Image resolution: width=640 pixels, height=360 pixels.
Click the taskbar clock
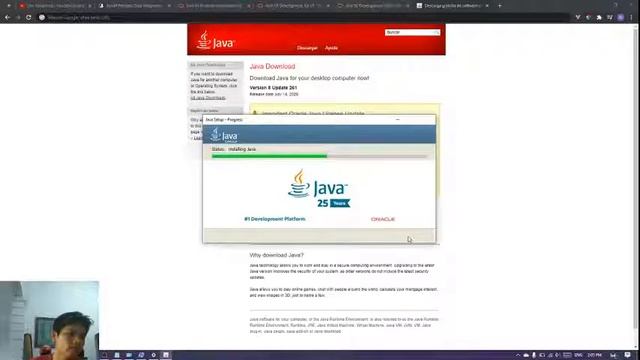[x=595, y=355]
